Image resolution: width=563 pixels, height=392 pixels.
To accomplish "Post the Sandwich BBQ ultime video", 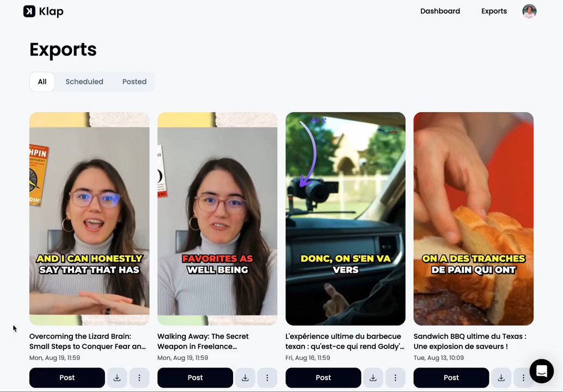I will 451,378.
